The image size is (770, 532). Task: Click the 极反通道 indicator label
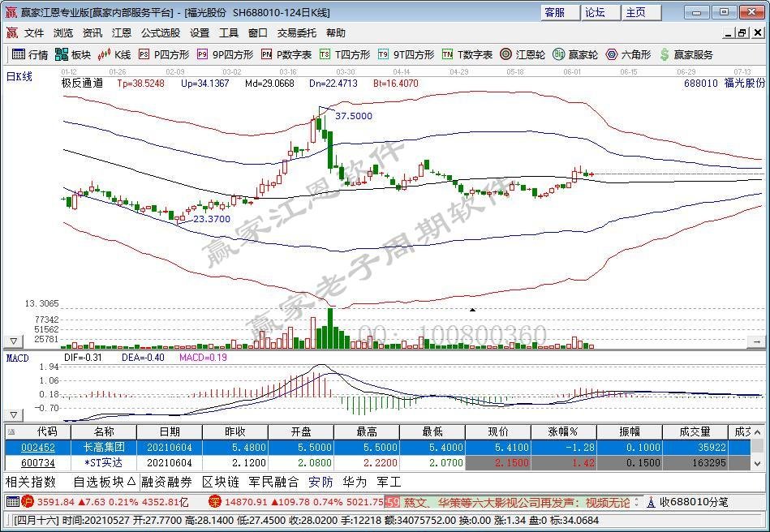click(x=82, y=83)
